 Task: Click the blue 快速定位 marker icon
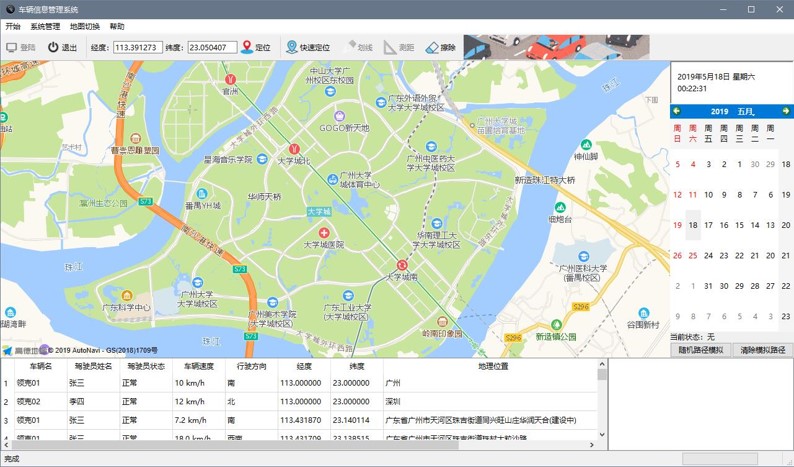tap(292, 47)
